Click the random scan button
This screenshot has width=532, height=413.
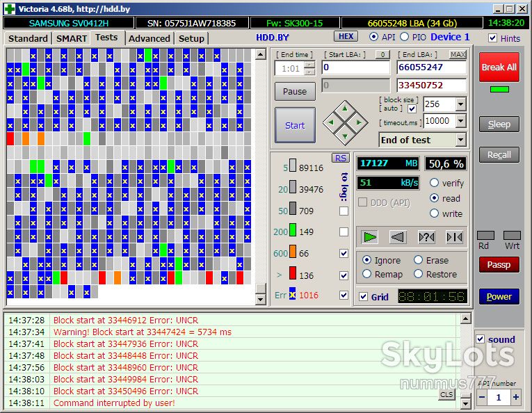coord(426,237)
